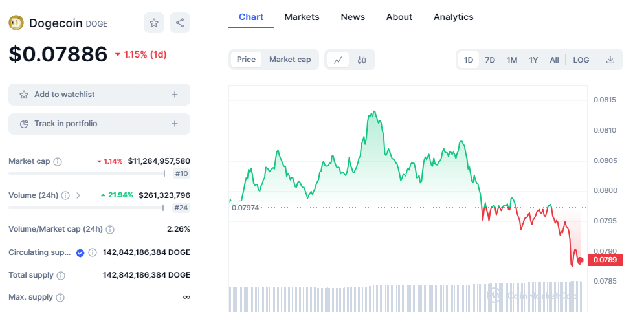The image size is (644, 312).
Task: Click the Circulating supply 142,842,186,384 DOGE value
Action: (146, 252)
